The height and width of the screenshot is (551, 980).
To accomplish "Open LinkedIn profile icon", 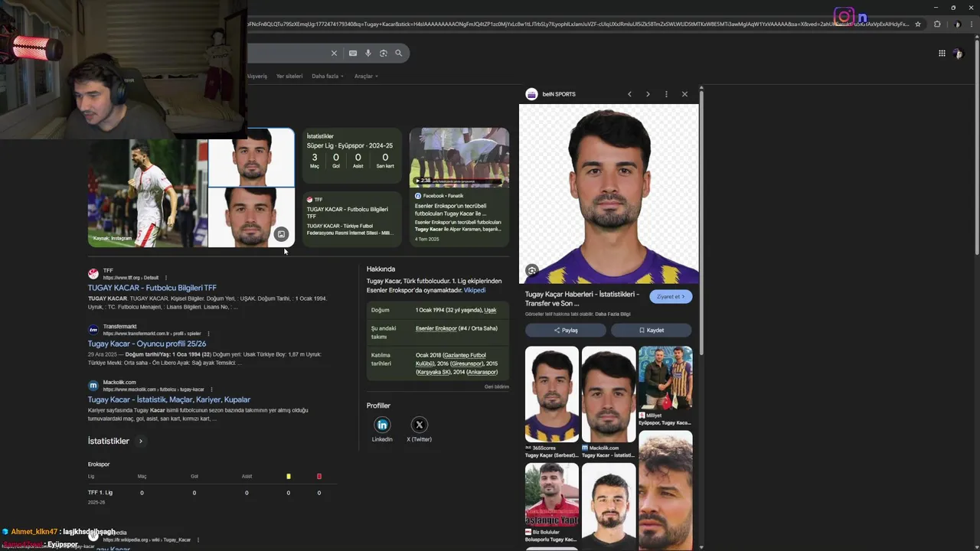I will tap(382, 425).
